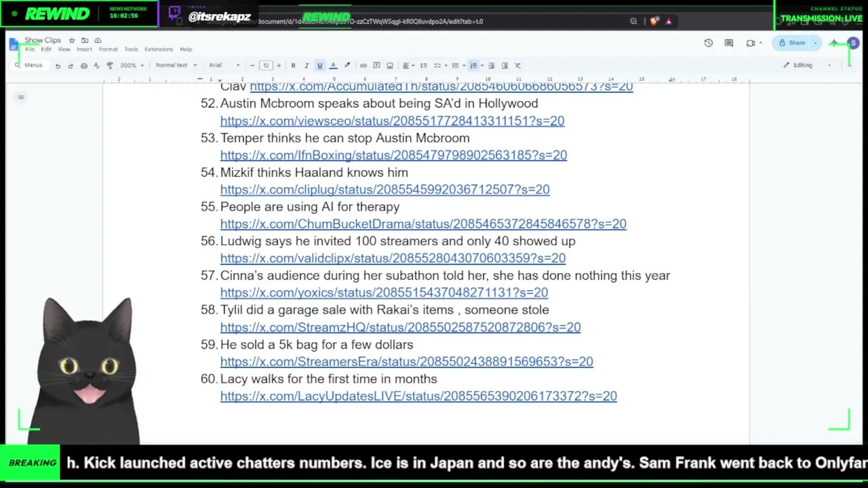Clear formatting from the selection
The width and height of the screenshot is (868, 488).
(518, 66)
